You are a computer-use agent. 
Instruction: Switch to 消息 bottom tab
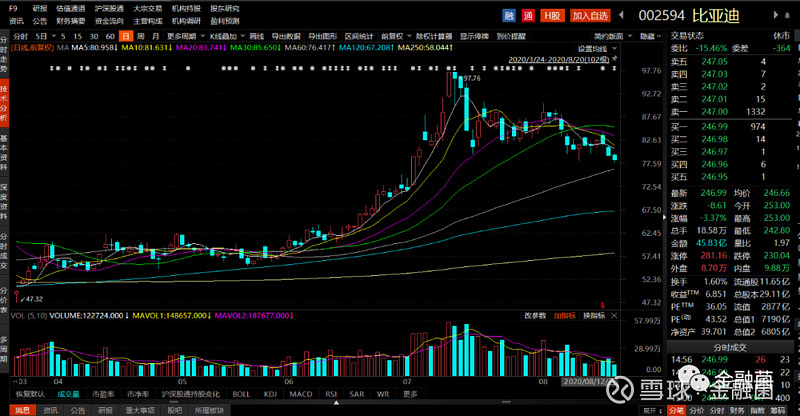tap(22, 410)
